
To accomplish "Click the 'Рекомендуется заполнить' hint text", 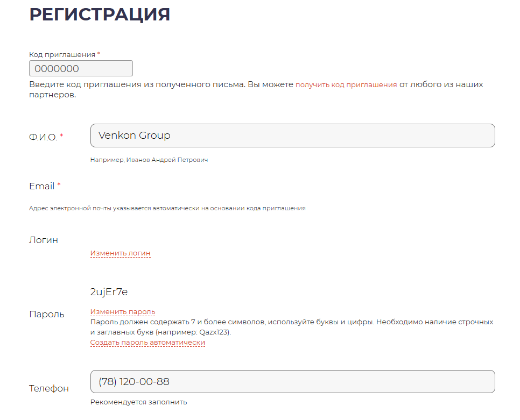I will (138, 402).
